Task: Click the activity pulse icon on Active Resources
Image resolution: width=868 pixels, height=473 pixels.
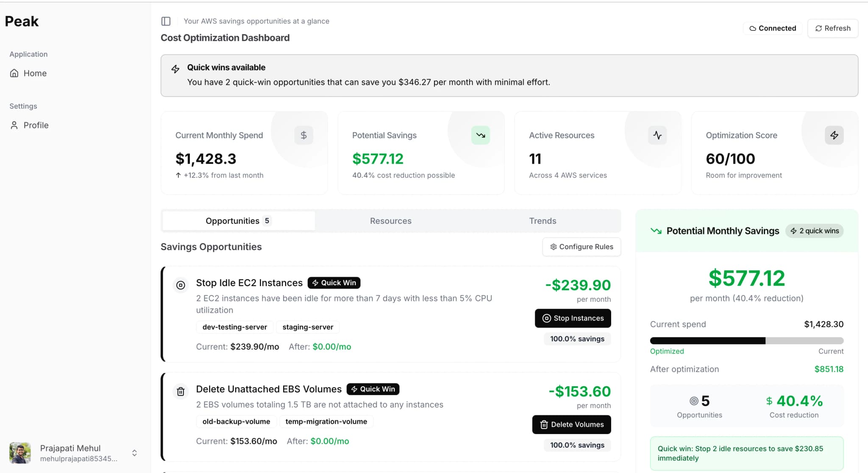Action: [x=657, y=135]
